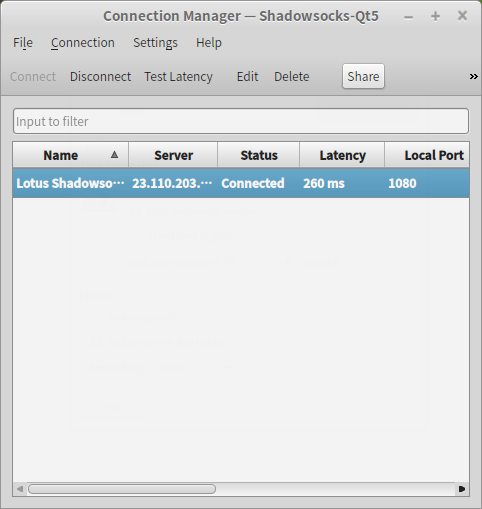
Task: Click the Status column header
Action: pyautogui.click(x=259, y=155)
